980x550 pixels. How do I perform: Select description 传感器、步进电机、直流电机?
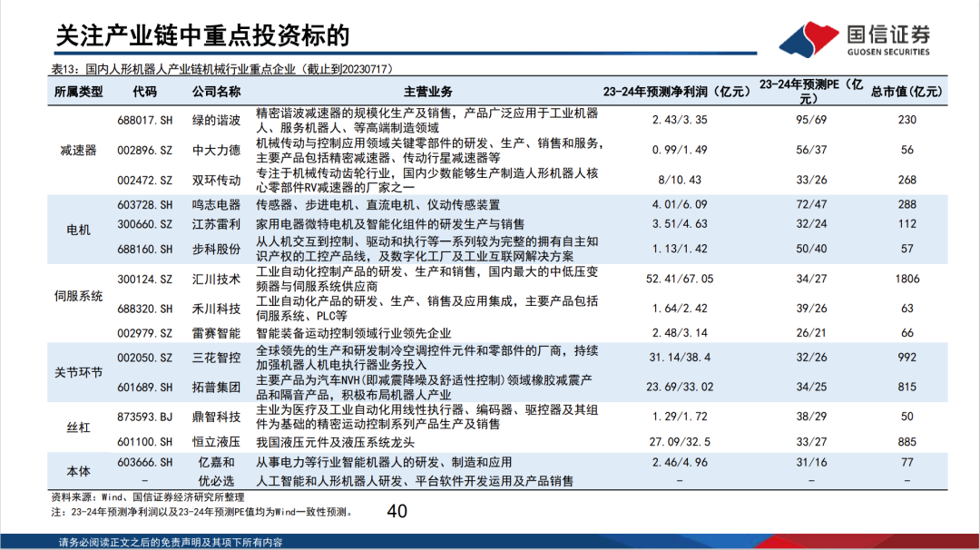378,205
